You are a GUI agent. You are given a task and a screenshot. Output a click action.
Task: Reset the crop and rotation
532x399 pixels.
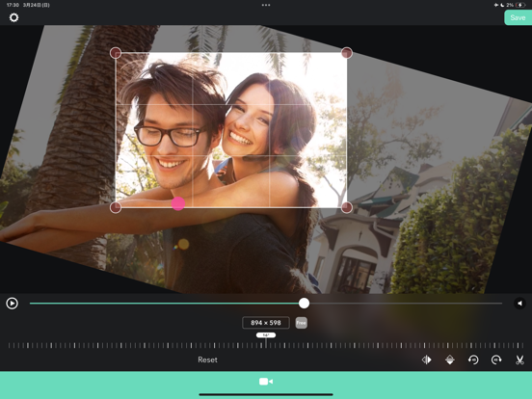point(207,359)
